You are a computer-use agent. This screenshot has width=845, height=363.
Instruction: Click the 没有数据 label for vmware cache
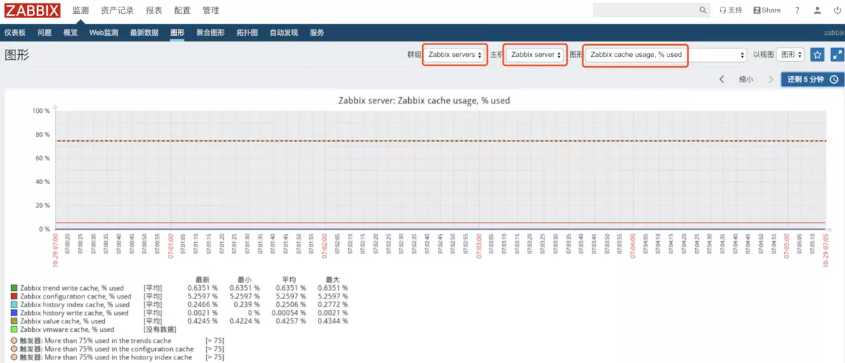point(160,329)
